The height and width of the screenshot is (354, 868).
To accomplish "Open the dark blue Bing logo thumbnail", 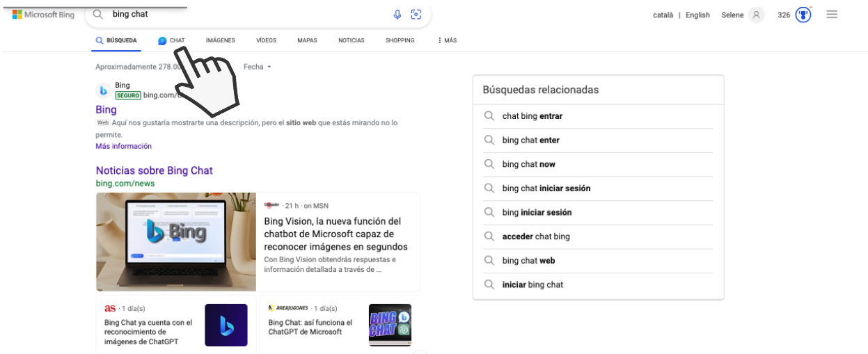I will tap(226, 325).
